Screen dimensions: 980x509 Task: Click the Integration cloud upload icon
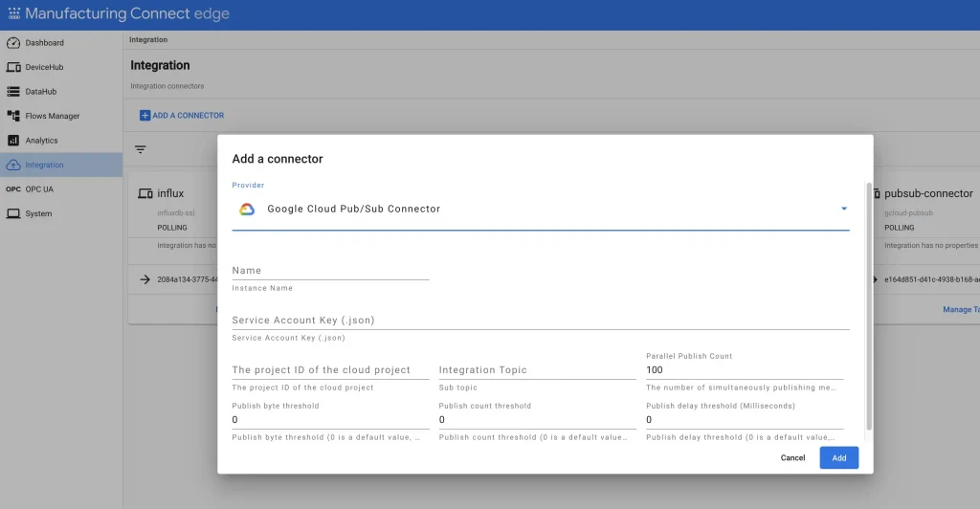coord(13,165)
